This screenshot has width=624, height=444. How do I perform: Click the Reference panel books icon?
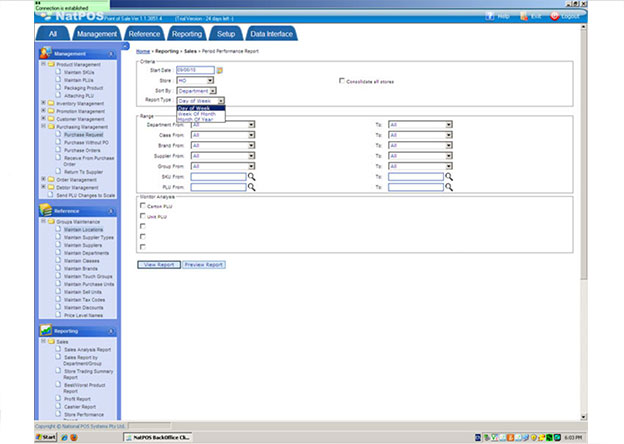[45, 210]
